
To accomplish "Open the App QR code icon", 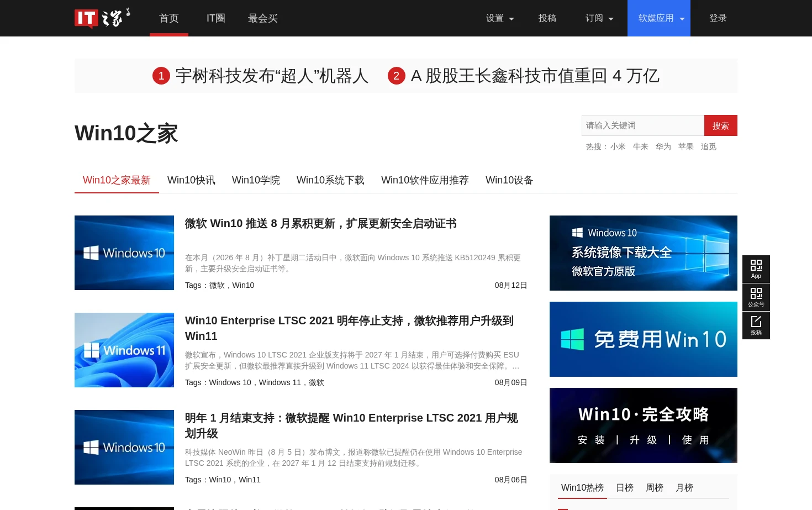I will (x=756, y=269).
